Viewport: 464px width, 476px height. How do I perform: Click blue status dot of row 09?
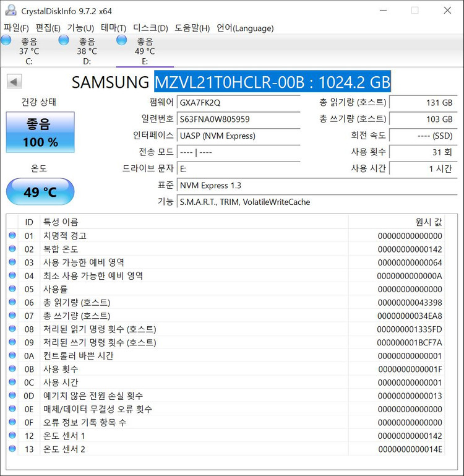[12, 342]
